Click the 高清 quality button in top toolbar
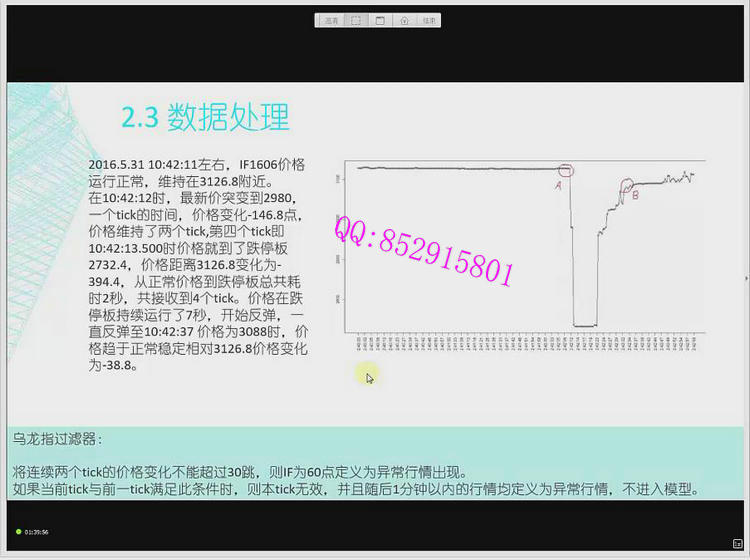The height and width of the screenshot is (560, 750). [x=331, y=20]
